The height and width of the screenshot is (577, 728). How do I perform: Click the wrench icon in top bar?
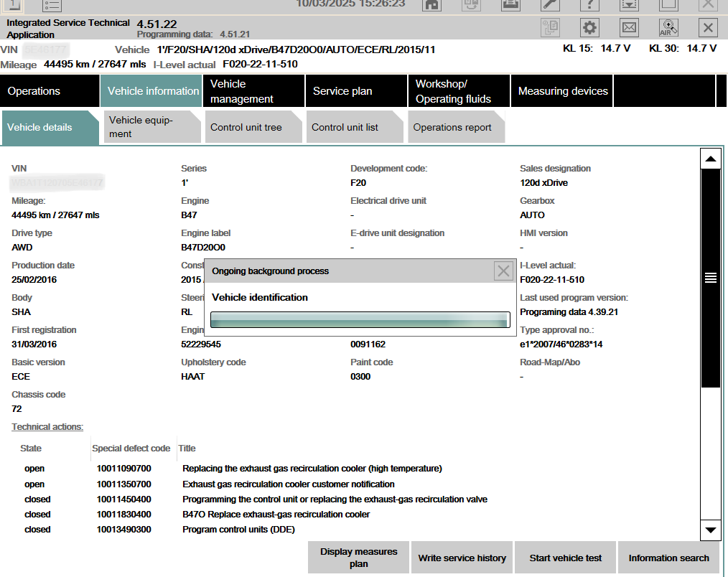tap(550, 5)
